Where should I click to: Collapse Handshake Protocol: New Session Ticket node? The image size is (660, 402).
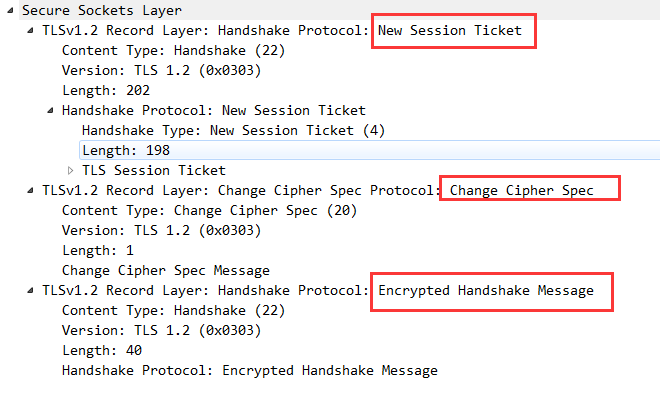(x=50, y=110)
